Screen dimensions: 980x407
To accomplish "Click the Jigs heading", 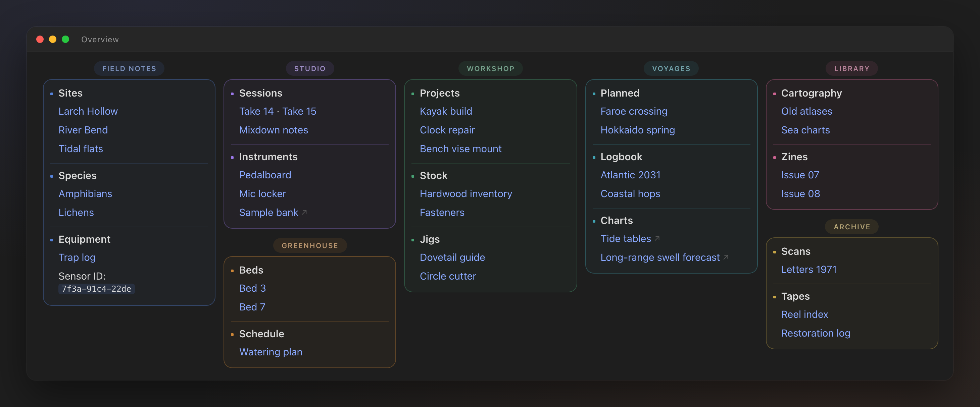I will pos(430,239).
